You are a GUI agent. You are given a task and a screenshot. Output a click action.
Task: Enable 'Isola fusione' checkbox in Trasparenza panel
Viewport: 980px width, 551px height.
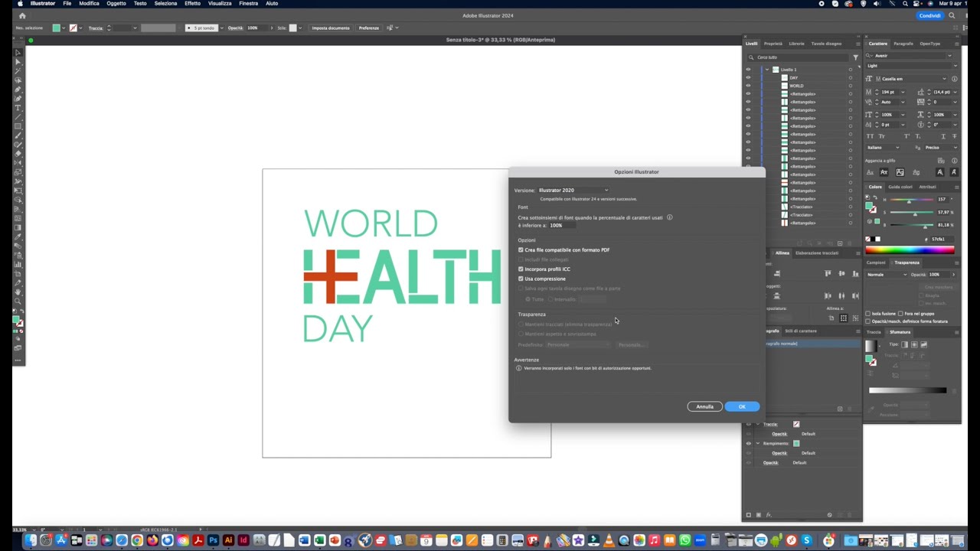click(867, 313)
